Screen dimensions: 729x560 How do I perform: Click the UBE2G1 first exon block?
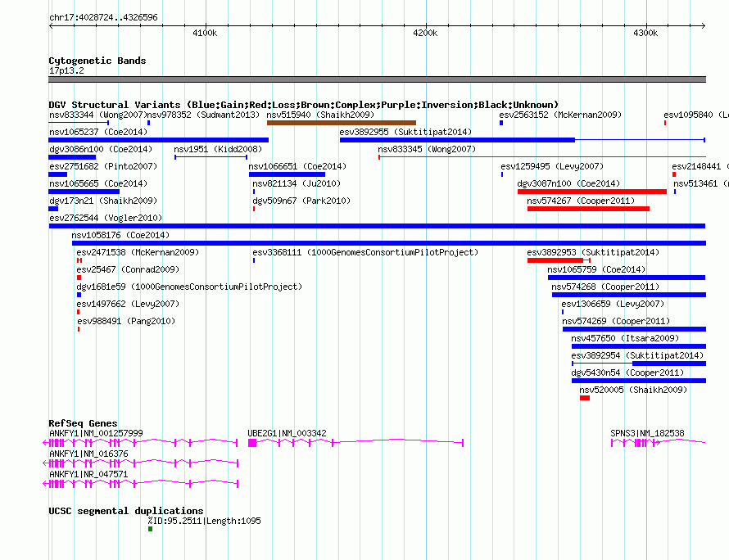click(252, 443)
